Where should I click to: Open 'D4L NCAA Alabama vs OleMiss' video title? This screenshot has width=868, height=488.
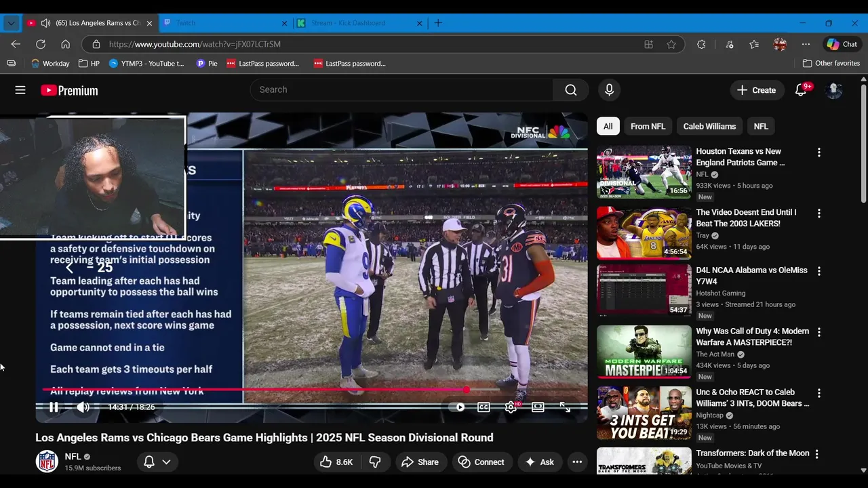pyautogui.click(x=751, y=275)
